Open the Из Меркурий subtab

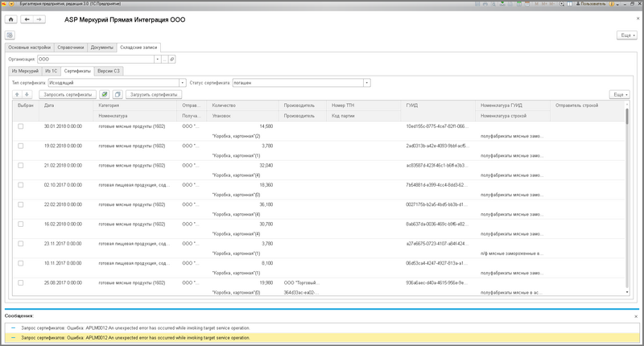(25, 71)
